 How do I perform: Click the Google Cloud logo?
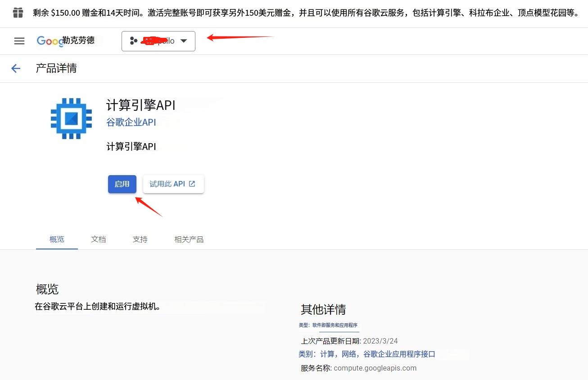pos(66,41)
